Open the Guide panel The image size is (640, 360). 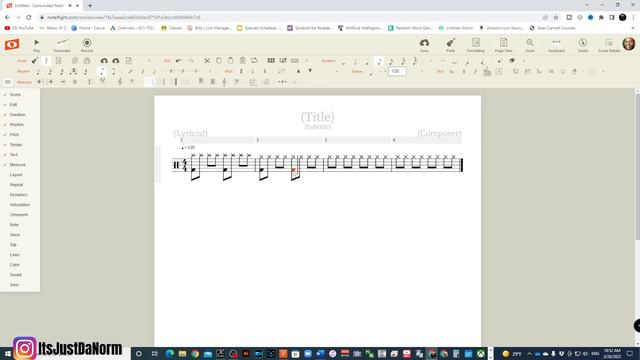(583, 45)
